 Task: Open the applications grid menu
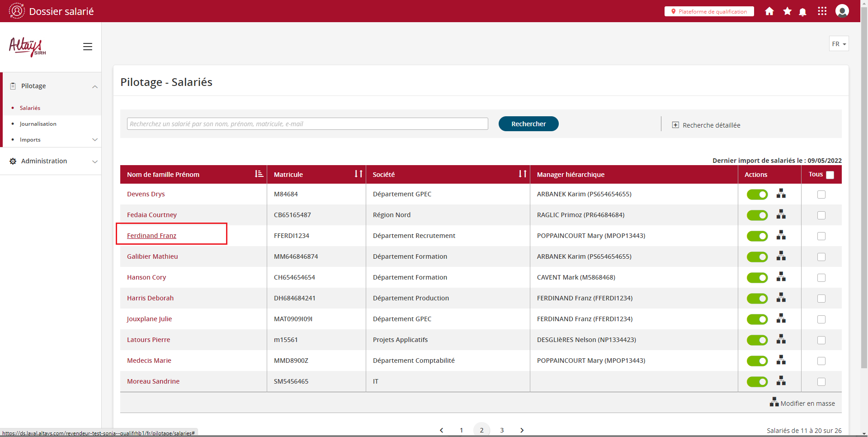(822, 11)
